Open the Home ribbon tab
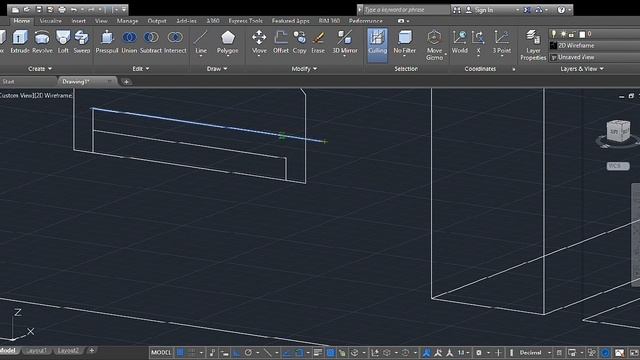Image resolution: width=640 pixels, height=360 pixels. point(22,20)
